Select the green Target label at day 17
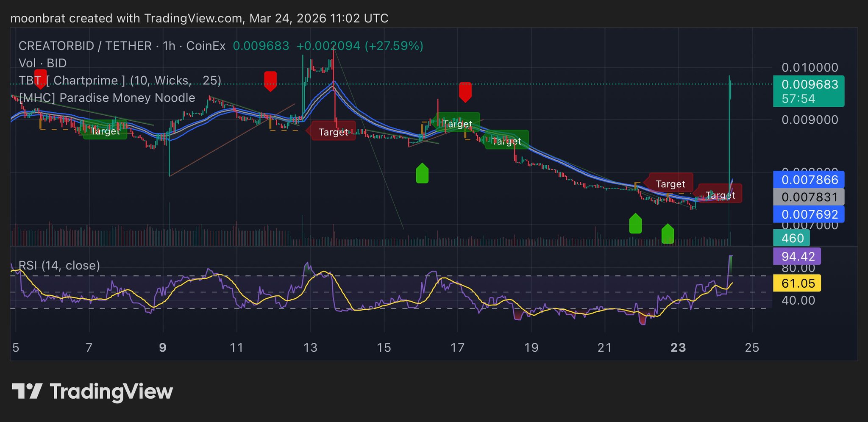Image resolution: width=868 pixels, height=422 pixels. click(x=458, y=123)
